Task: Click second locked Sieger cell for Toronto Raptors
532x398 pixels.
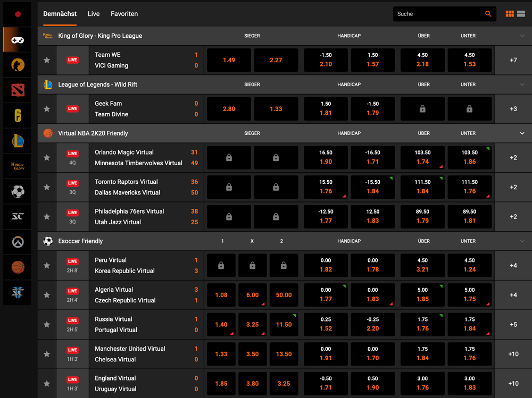Action: (276, 187)
